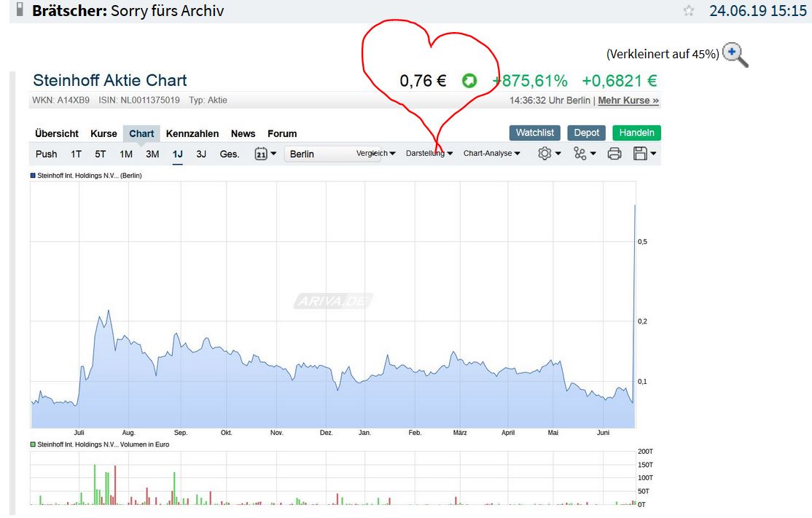Click the magnifier zoom-in icon

(735, 55)
